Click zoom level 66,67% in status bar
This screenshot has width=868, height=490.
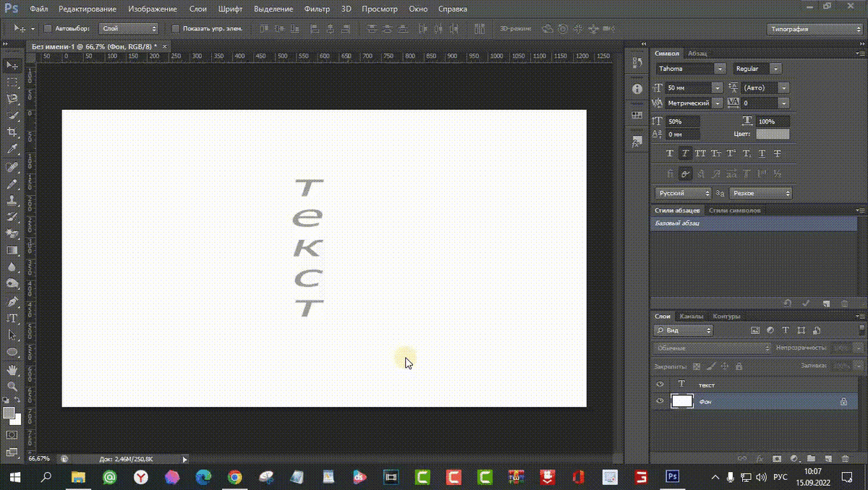pyautogui.click(x=39, y=458)
